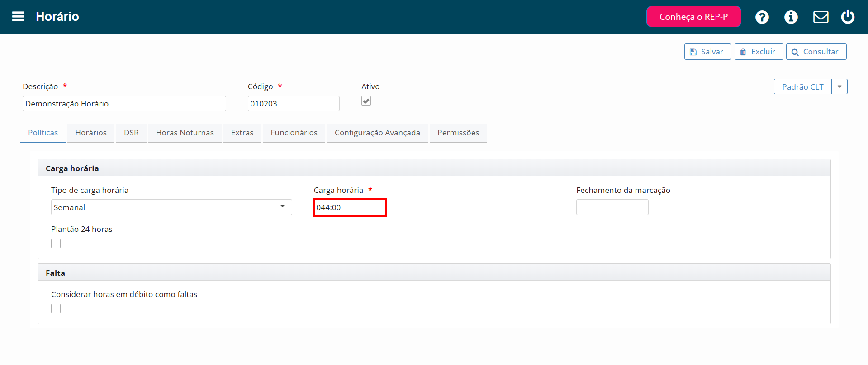Switch to the Horários tab
Screen dimensions: 868x365
click(91, 133)
